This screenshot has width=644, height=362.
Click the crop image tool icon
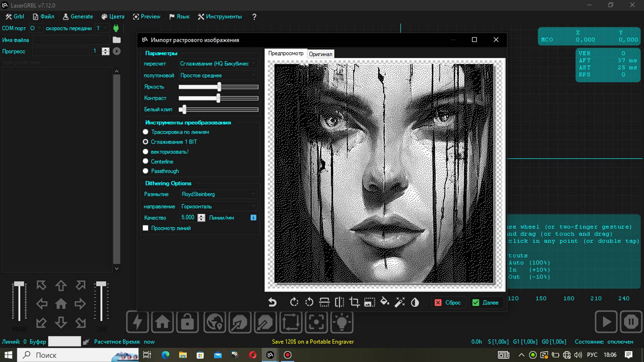coord(354,302)
